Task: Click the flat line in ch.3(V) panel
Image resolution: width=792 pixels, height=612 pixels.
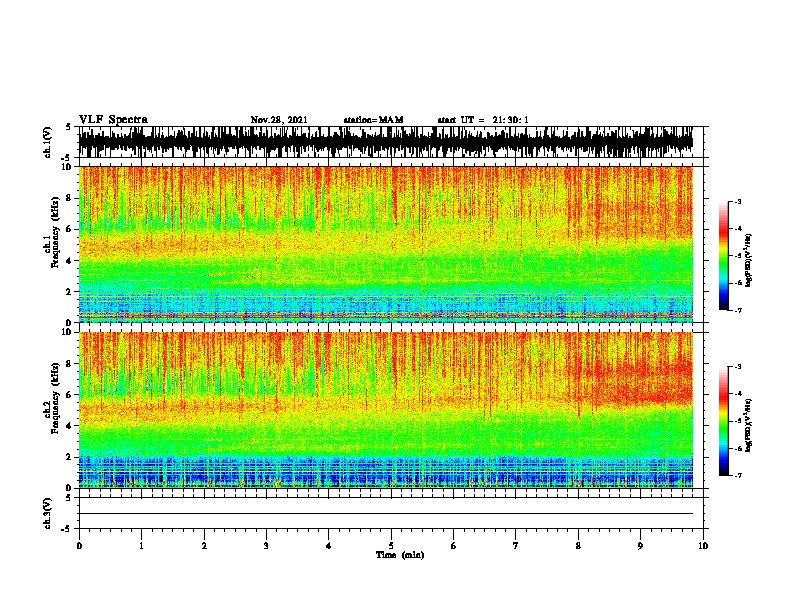Action: [386, 514]
